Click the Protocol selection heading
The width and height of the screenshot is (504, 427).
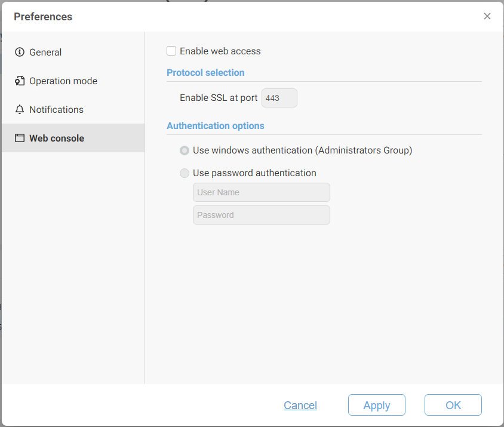coord(205,73)
